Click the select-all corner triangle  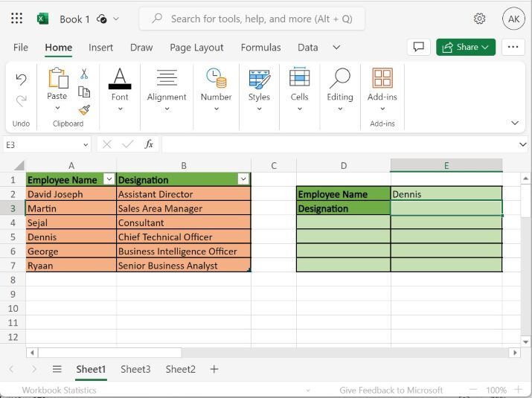tap(19, 165)
